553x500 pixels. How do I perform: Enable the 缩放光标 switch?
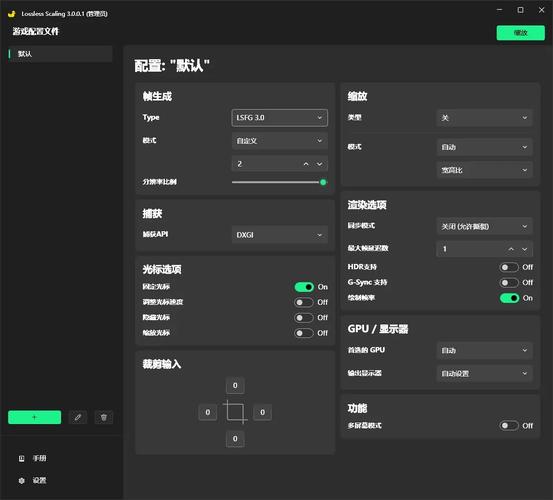pos(304,333)
